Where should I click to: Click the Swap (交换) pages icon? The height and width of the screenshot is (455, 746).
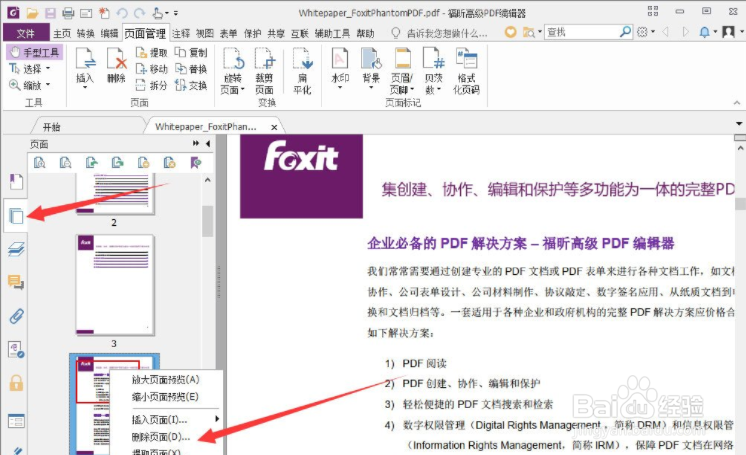point(191,85)
